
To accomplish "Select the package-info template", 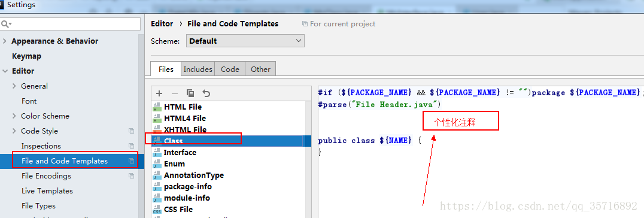I will click(x=188, y=187).
